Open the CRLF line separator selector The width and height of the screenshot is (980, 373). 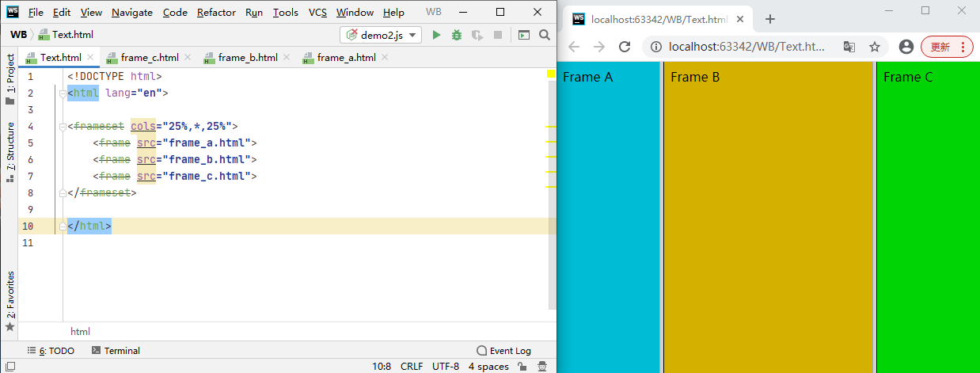(412, 367)
